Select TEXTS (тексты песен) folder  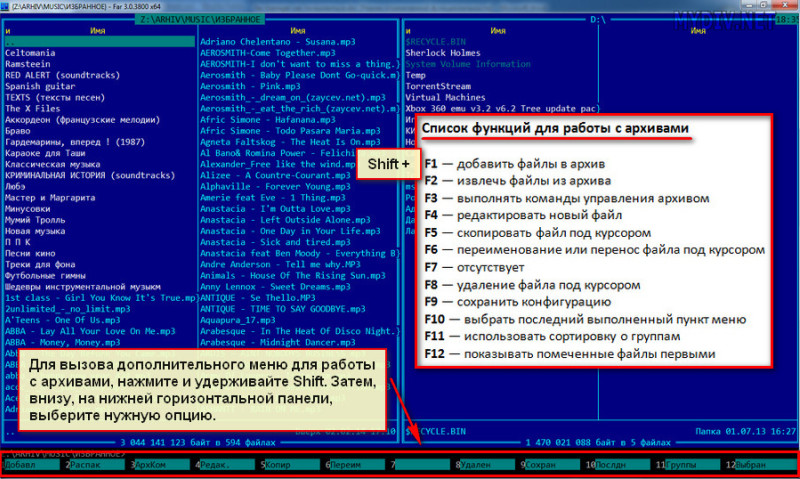(x=55, y=97)
